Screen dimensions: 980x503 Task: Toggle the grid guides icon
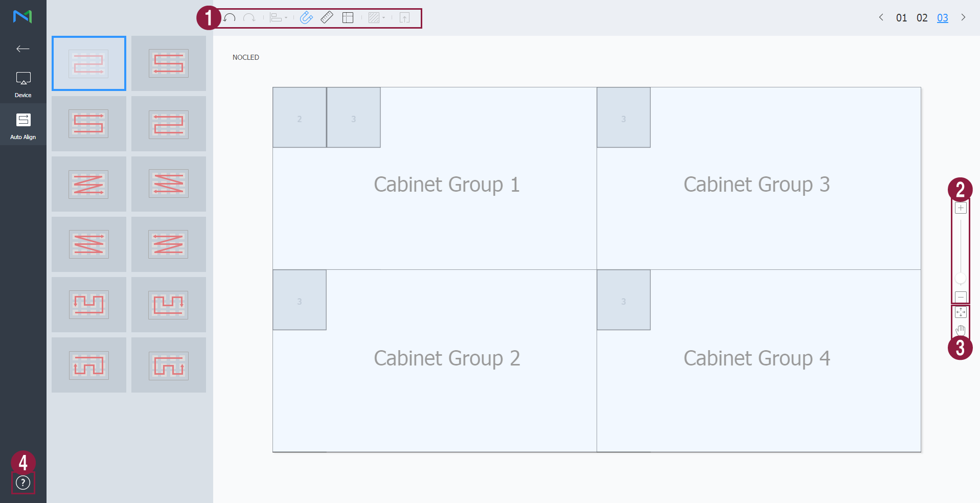[348, 18]
